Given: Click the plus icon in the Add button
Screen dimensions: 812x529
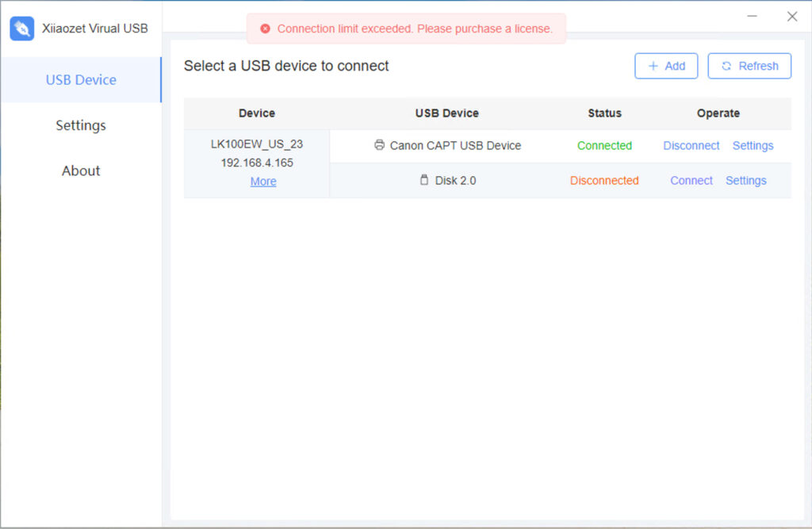Looking at the screenshot, I should (653, 66).
